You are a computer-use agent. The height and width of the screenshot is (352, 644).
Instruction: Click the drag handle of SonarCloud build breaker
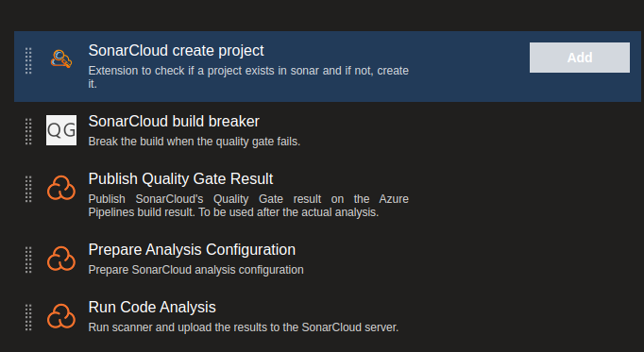[x=28, y=131]
